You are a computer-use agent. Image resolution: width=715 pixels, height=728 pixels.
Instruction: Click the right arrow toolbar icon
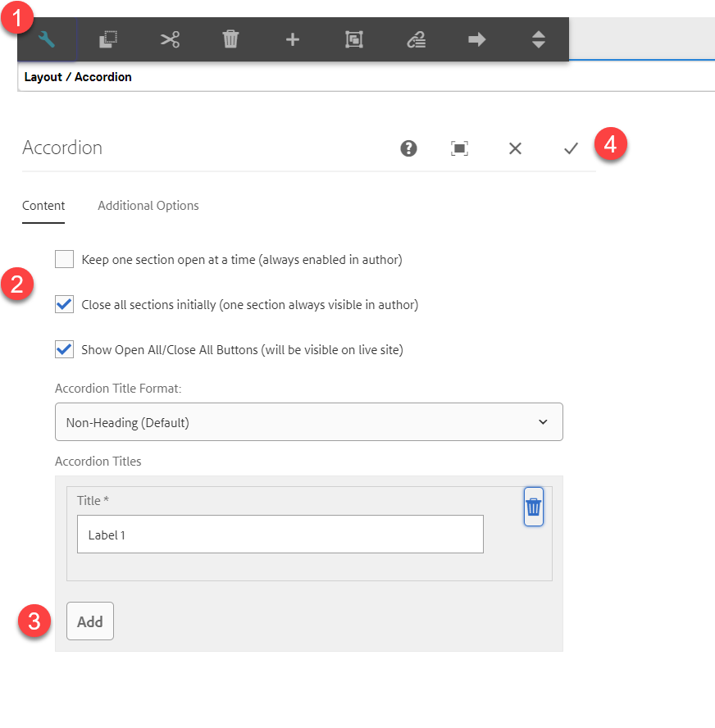tap(476, 39)
